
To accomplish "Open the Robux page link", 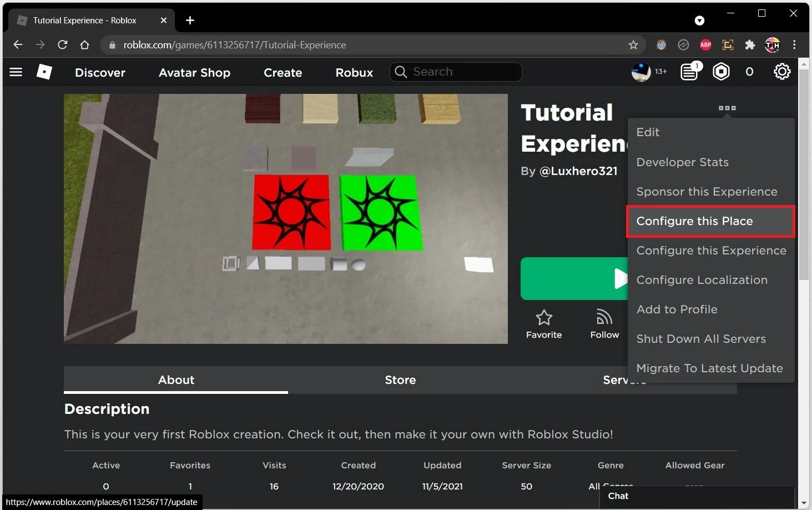I will [x=354, y=73].
